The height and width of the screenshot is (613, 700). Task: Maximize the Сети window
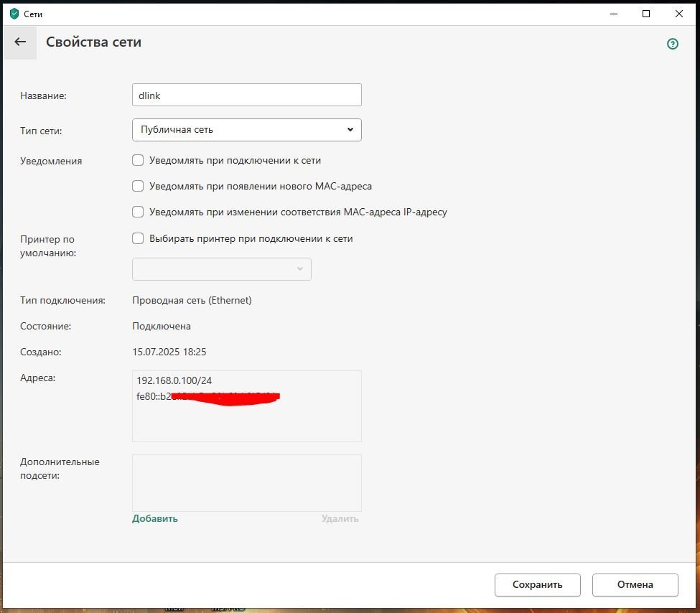pyautogui.click(x=646, y=14)
